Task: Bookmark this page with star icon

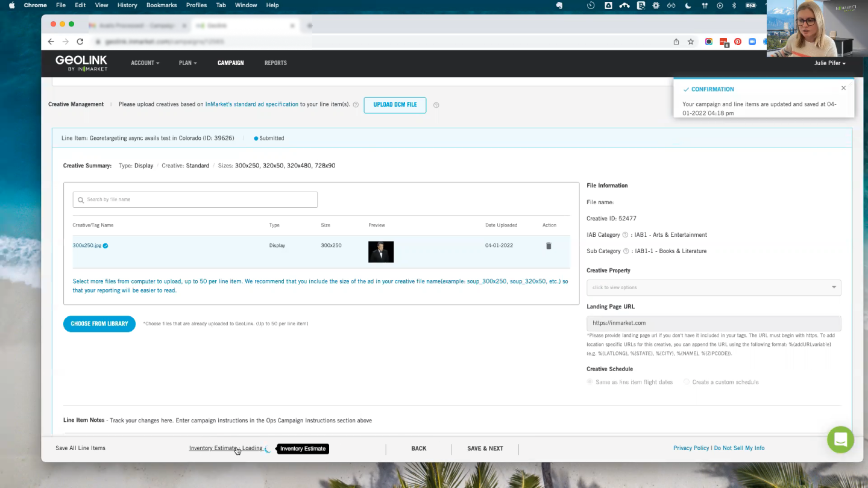Action: coord(691,42)
